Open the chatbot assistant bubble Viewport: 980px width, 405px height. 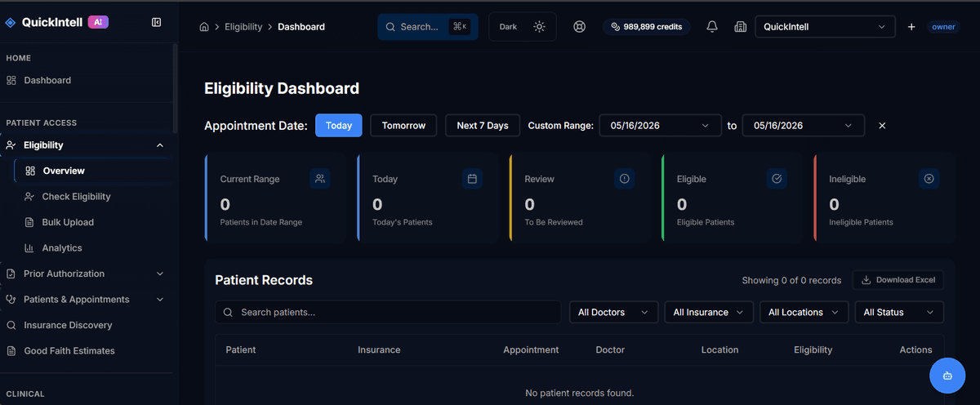point(947,376)
